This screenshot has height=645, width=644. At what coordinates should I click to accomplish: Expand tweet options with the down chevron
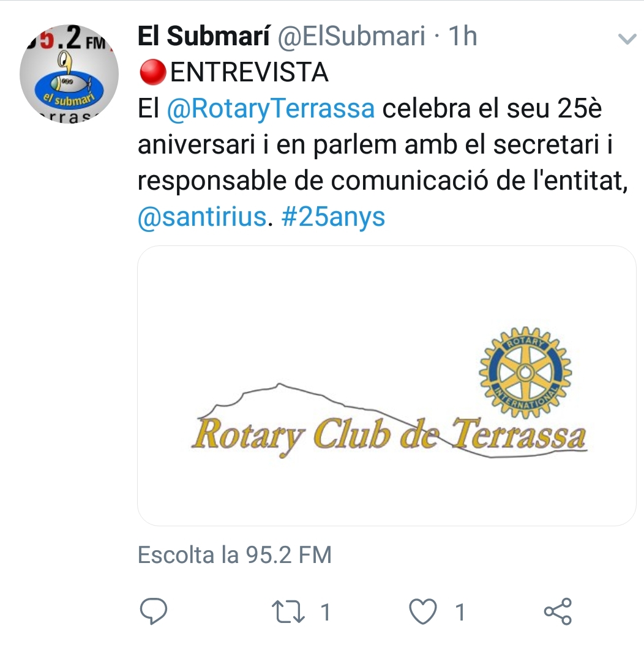click(x=627, y=39)
